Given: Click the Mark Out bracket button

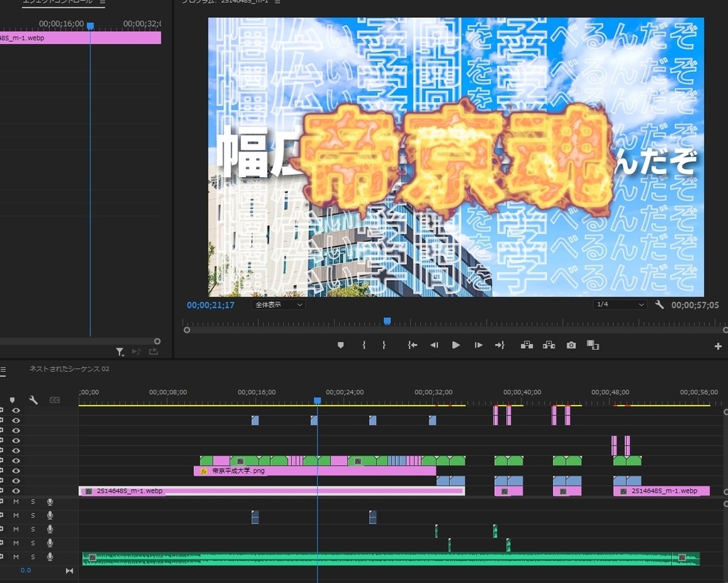Looking at the screenshot, I should 384,345.
